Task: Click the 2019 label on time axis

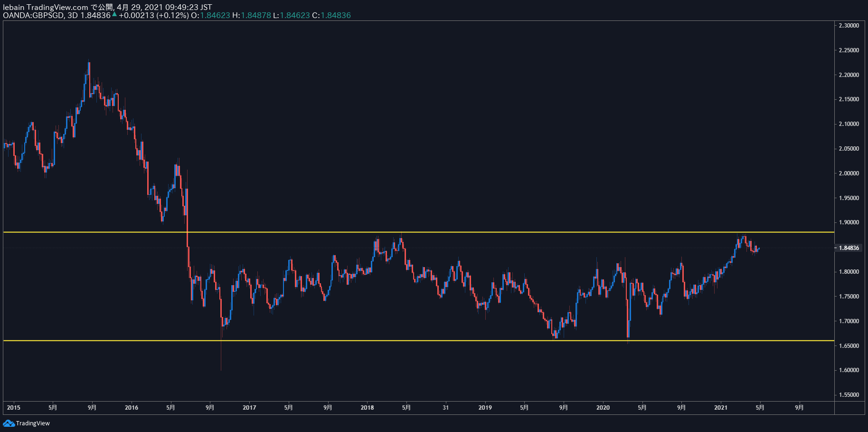Action: pyautogui.click(x=485, y=408)
